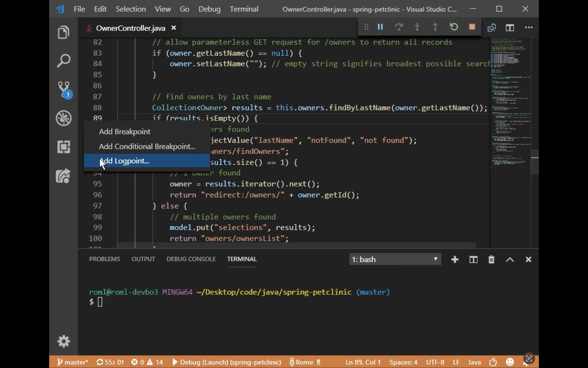The width and height of the screenshot is (588, 368).
Task: Click the VS Code logo in title bar
Action: pyautogui.click(x=59, y=9)
